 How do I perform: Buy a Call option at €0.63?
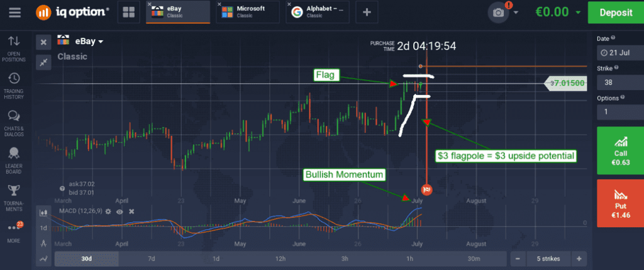point(620,150)
